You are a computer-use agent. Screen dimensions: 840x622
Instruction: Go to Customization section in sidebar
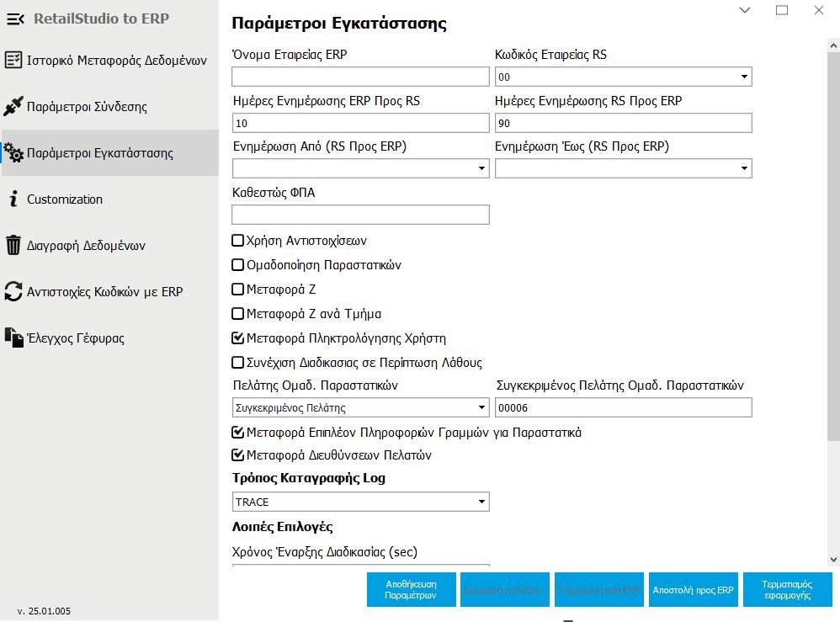point(65,199)
